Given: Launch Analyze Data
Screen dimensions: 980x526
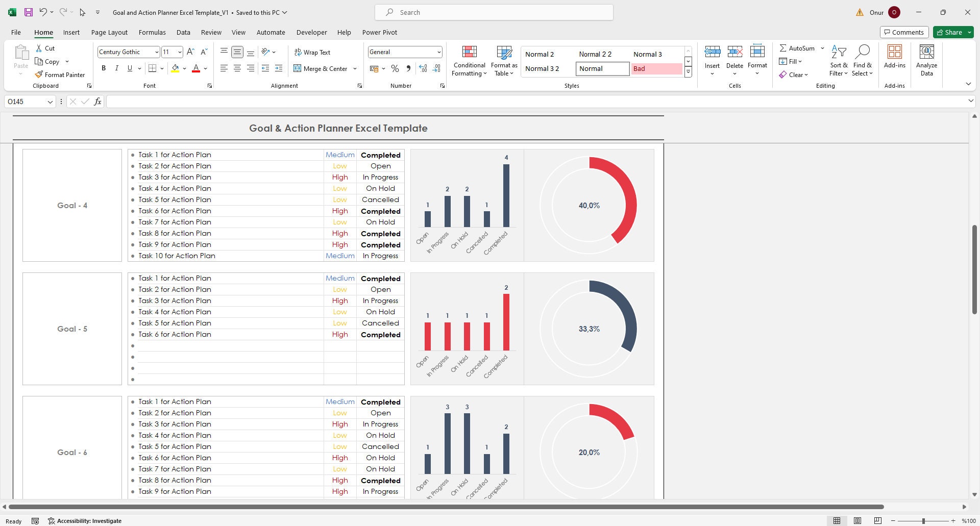Looking at the screenshot, I should (x=926, y=60).
